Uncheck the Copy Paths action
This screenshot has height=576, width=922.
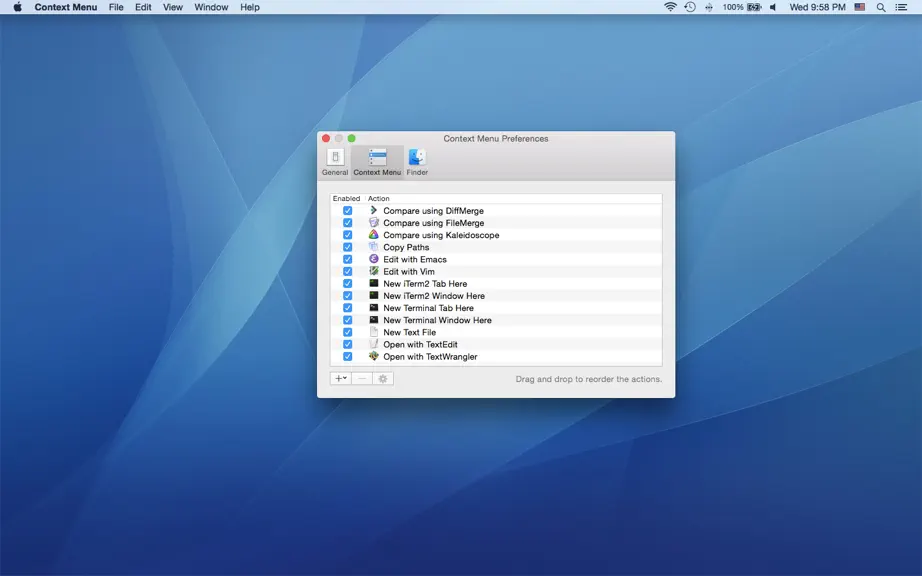coord(348,247)
